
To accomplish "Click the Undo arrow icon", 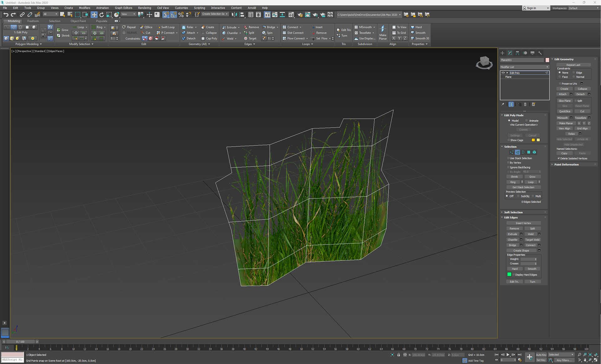I will pos(6,15).
